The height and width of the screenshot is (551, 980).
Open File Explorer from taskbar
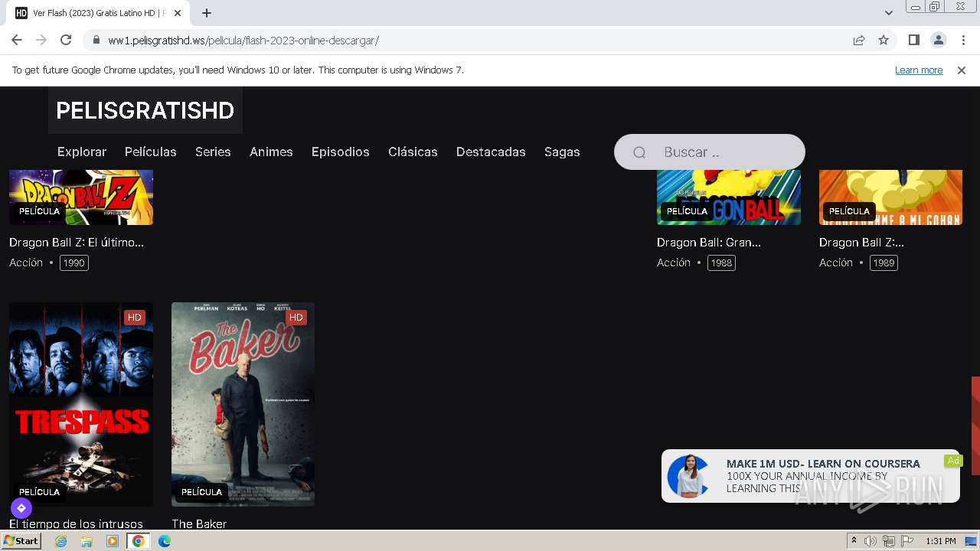pos(87,541)
